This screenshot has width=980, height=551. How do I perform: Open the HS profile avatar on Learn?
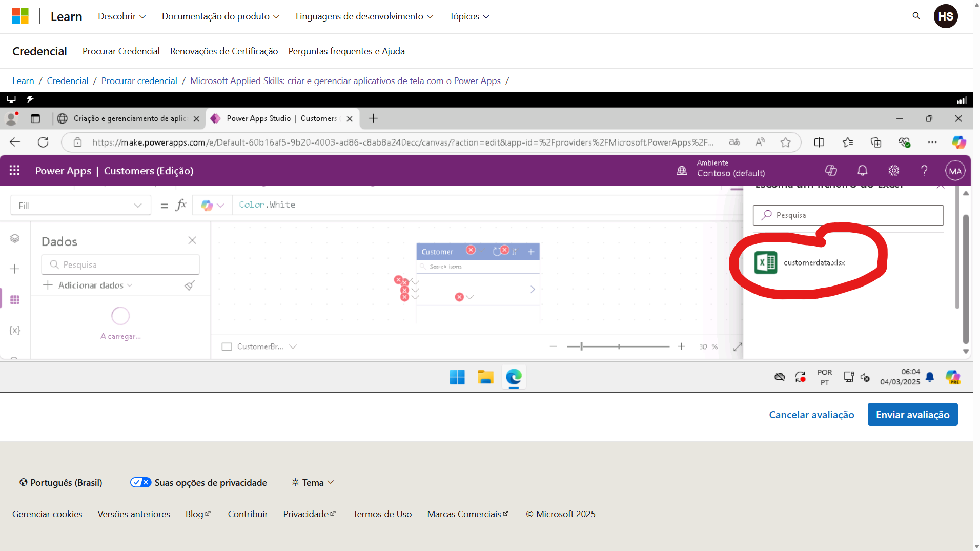946,16
